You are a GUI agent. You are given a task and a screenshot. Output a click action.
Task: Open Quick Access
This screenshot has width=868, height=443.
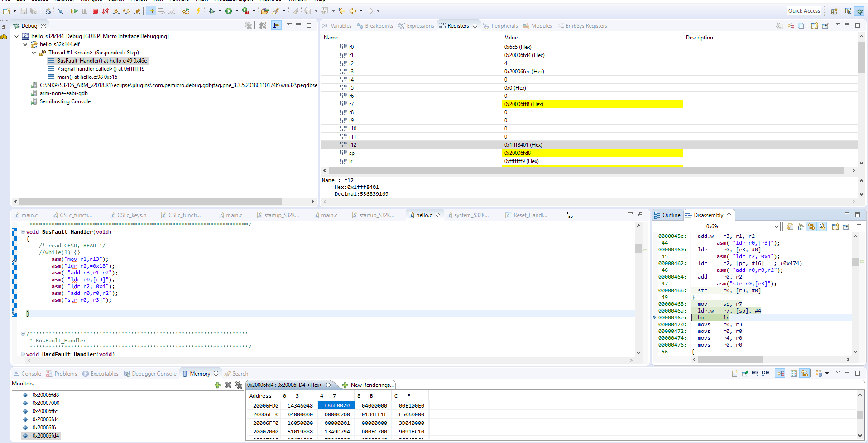pos(804,10)
